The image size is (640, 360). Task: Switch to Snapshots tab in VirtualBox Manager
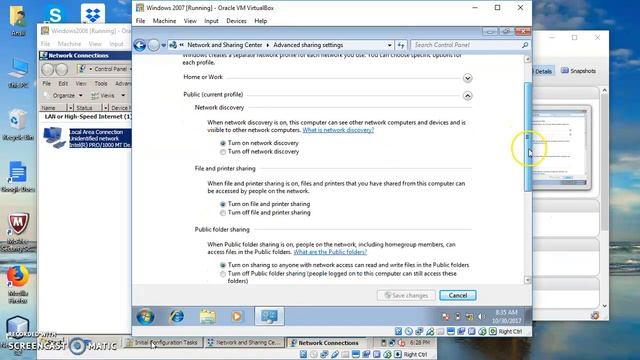pyautogui.click(x=578, y=71)
